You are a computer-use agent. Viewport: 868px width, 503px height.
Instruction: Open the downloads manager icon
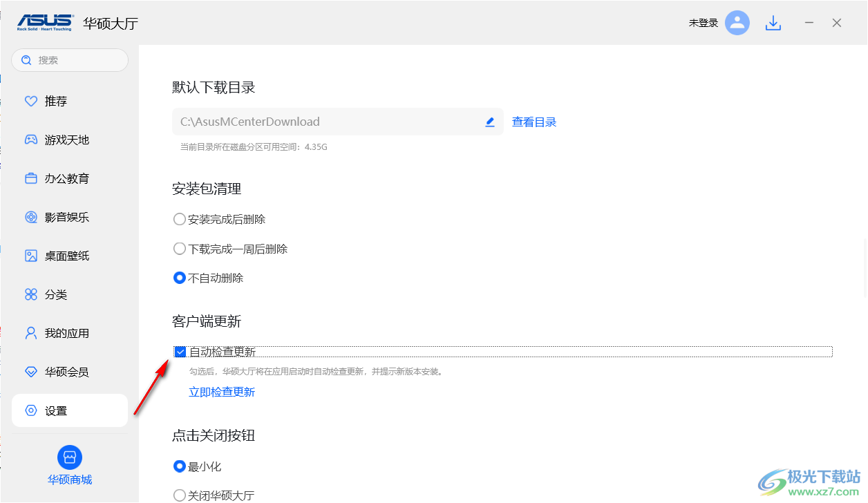[773, 23]
